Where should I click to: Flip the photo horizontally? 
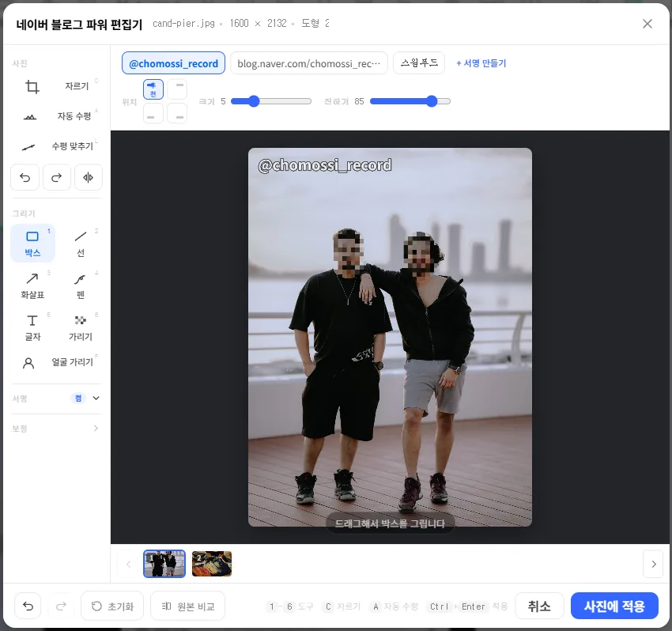pos(89,177)
